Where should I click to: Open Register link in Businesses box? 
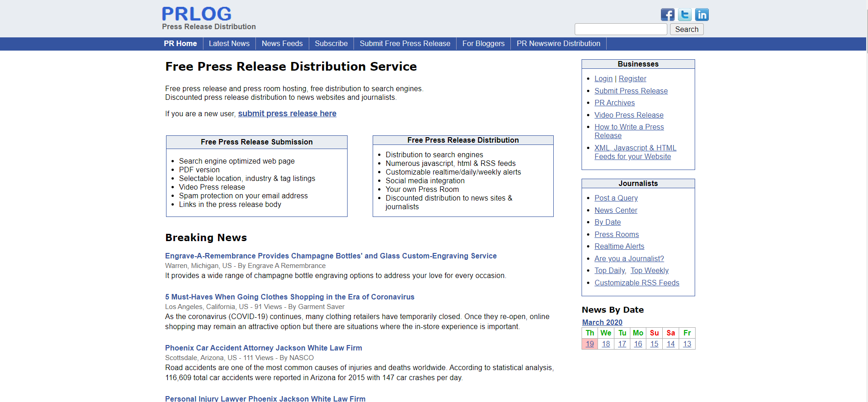tap(632, 78)
